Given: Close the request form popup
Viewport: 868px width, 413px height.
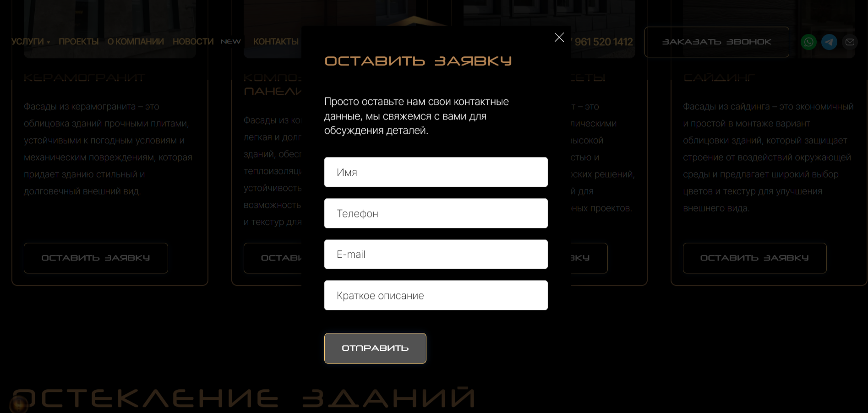Looking at the screenshot, I should (559, 37).
